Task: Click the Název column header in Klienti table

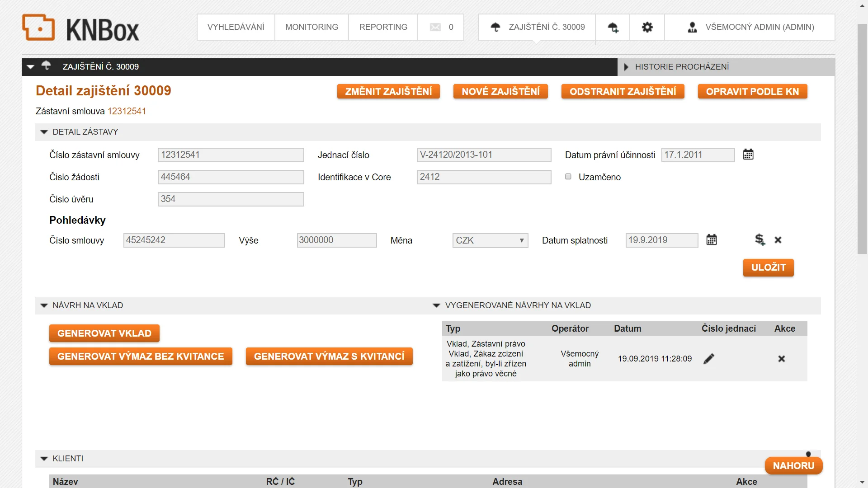Action: pyautogui.click(x=66, y=482)
